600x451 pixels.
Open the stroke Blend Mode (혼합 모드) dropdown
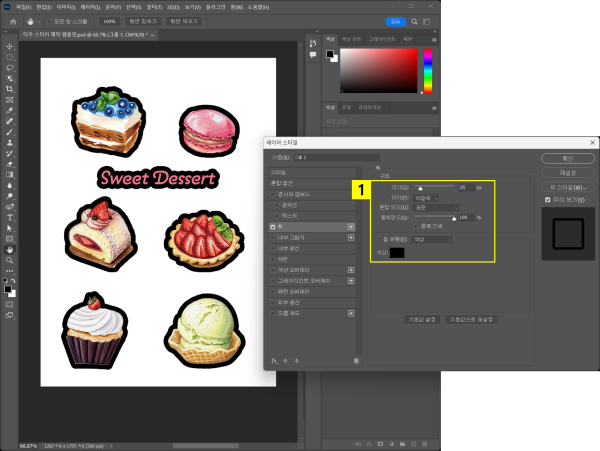pyautogui.click(x=435, y=207)
